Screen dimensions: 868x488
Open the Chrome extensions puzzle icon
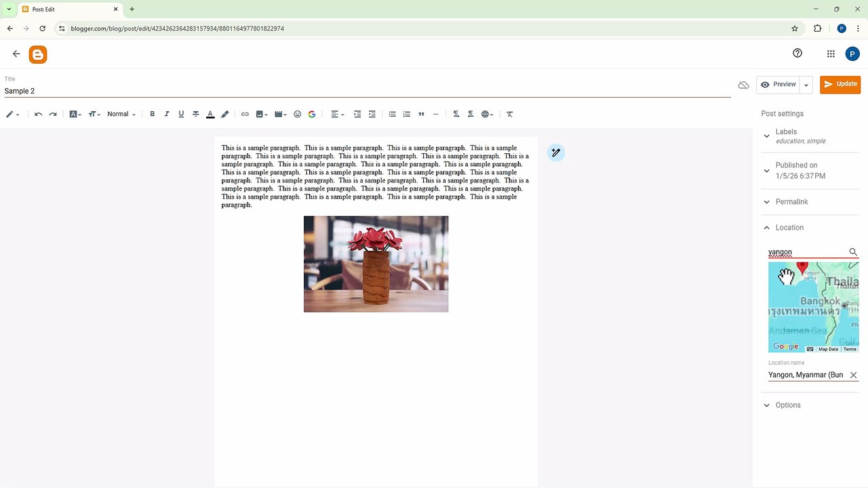point(817,28)
